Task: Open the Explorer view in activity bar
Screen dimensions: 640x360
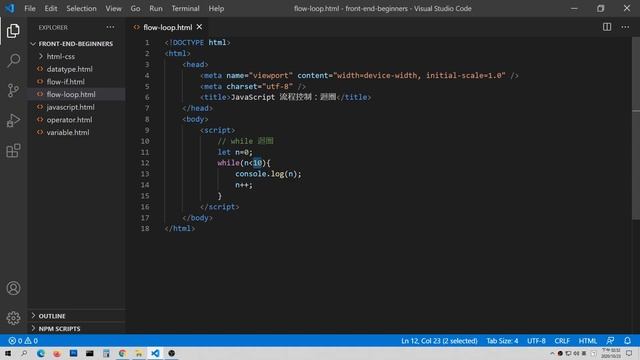Action: (x=13, y=31)
